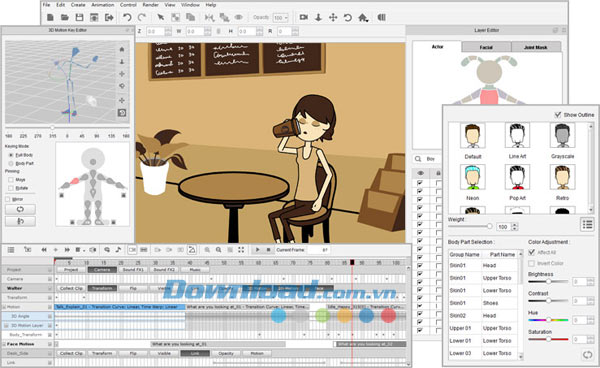Open the home icon dropdown in top toolbar

(x=368, y=20)
